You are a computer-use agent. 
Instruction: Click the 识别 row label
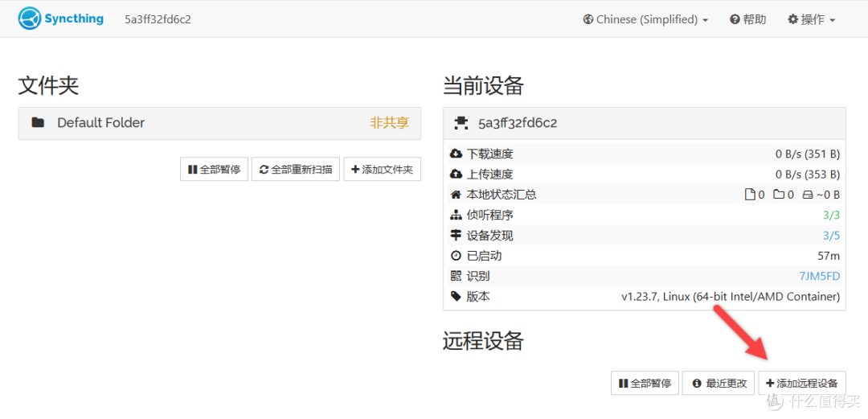pyautogui.click(x=478, y=276)
